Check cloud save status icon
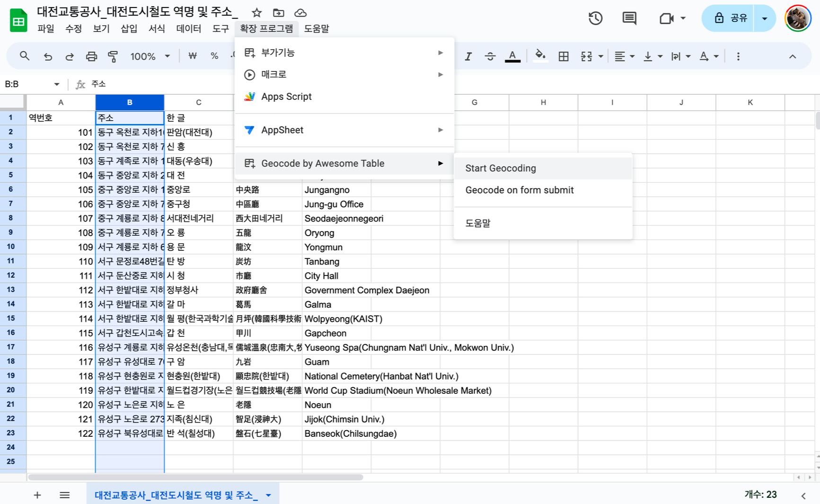Image resolution: width=820 pixels, height=504 pixels. click(x=300, y=13)
